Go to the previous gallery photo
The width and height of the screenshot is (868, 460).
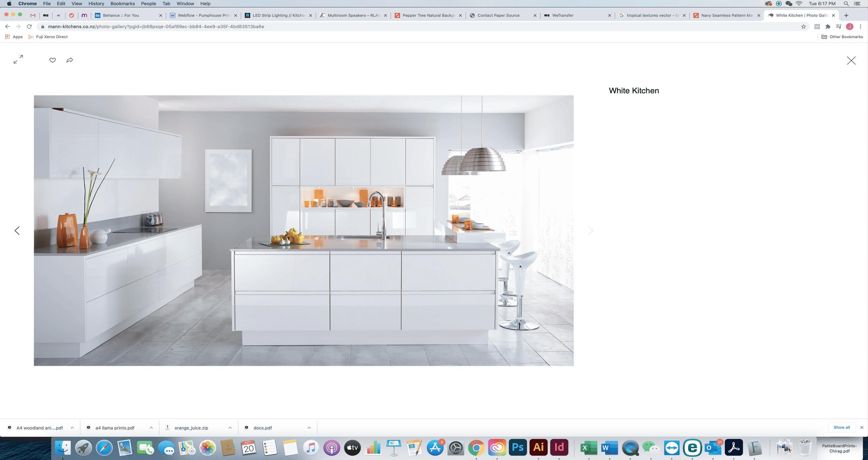17,231
